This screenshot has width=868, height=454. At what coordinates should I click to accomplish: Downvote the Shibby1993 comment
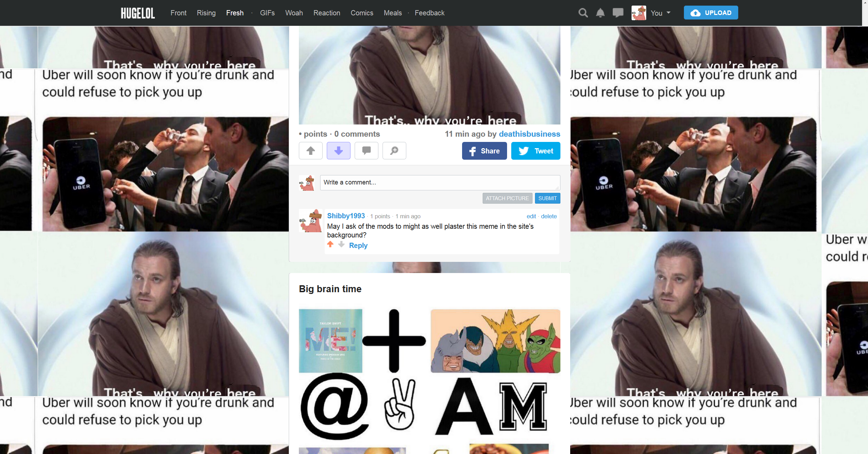[341, 244]
